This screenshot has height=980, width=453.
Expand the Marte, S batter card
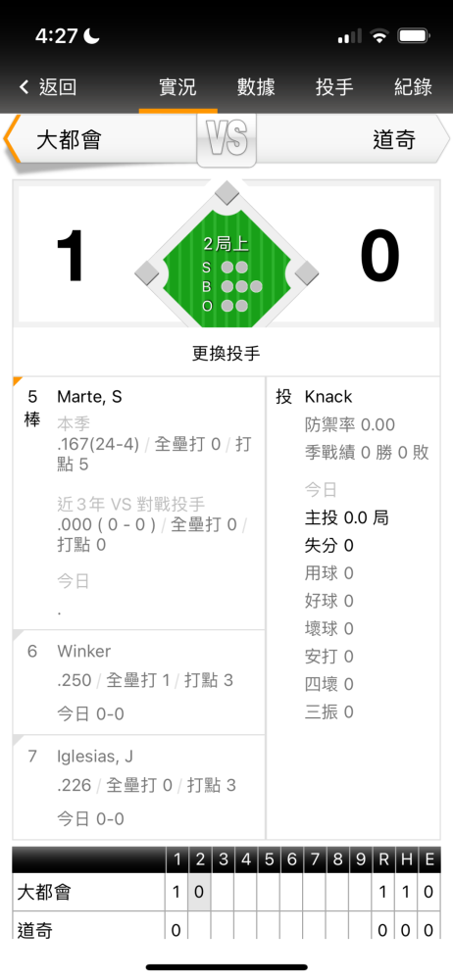tap(139, 503)
